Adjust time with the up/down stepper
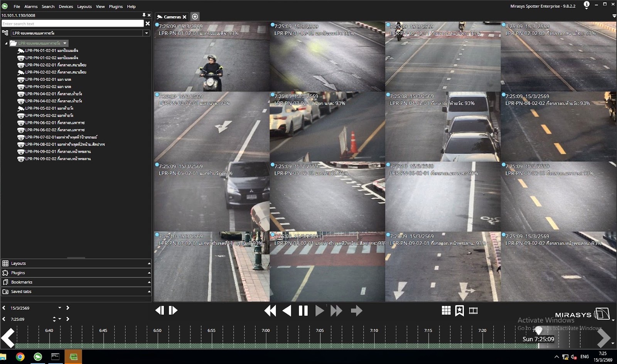The image size is (617, 364). (x=54, y=319)
